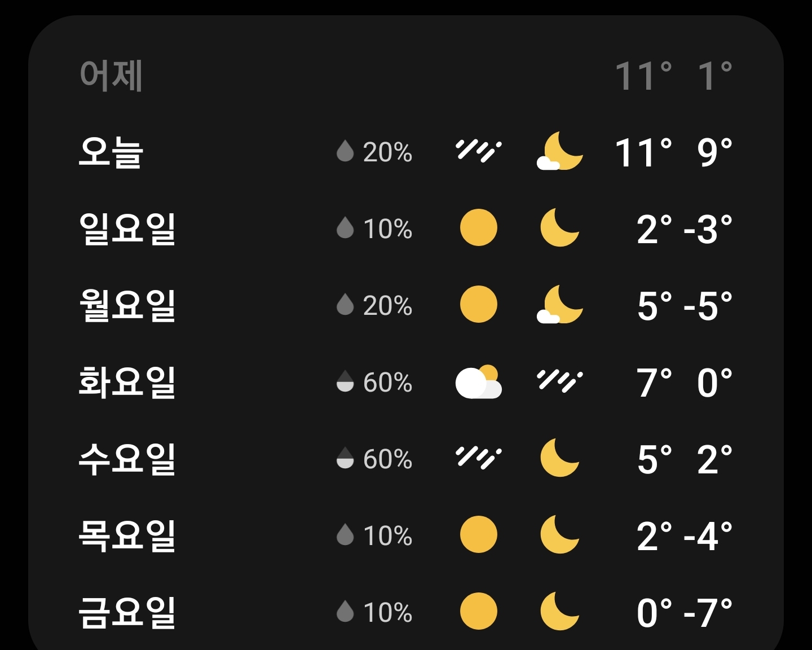Tap the sun icon in the 일요일 row
The image size is (812, 650).
478,228
